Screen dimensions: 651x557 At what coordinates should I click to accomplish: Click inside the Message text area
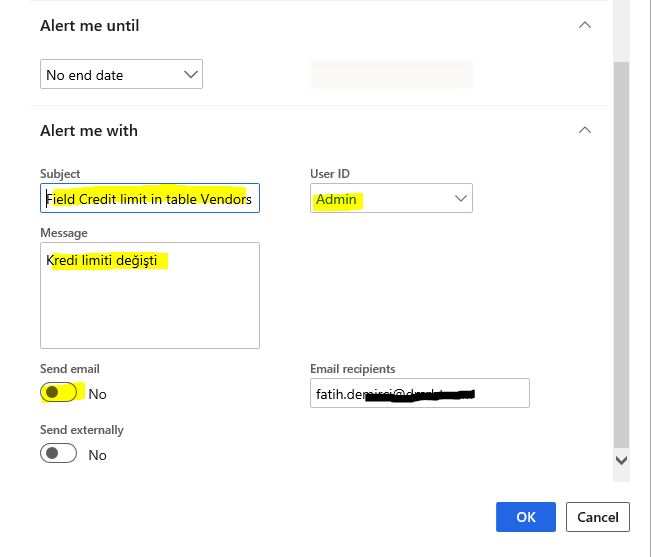point(150,296)
